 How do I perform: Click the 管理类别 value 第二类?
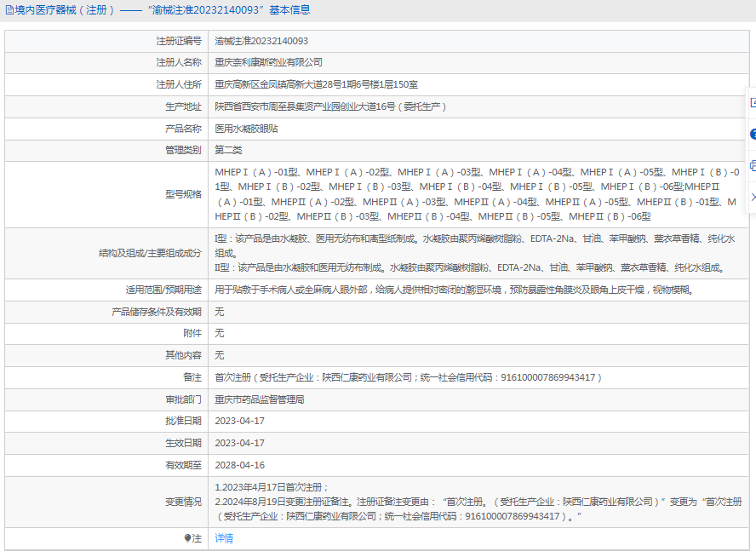[228, 151]
